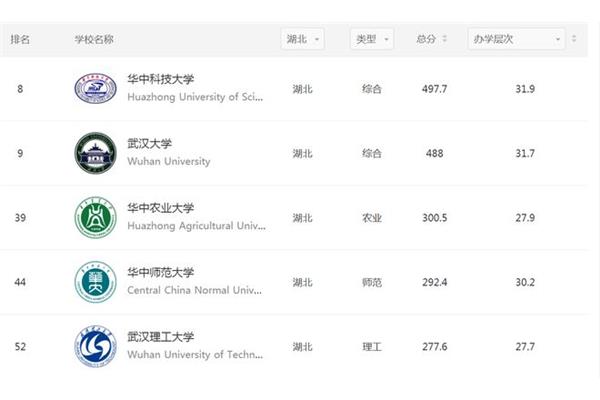Expand the 类型 type dropdown
The height and width of the screenshot is (400, 600).
pos(372,39)
